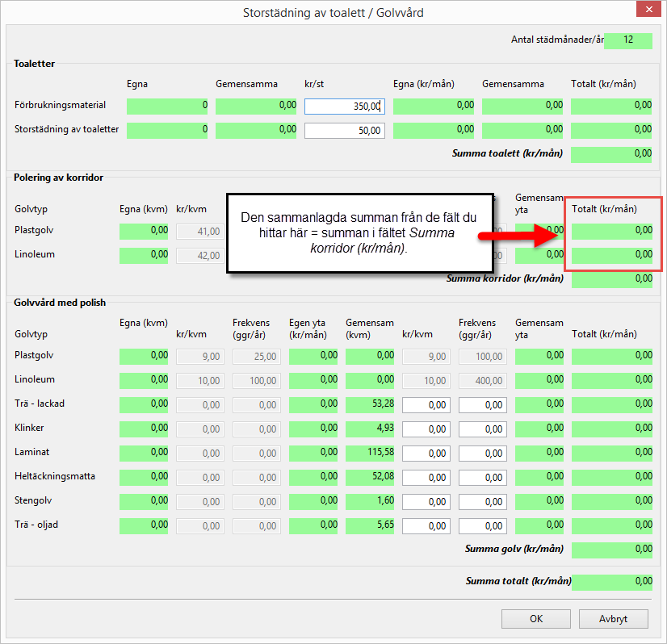Click the OK button
667x644 pixels.
tap(535, 619)
